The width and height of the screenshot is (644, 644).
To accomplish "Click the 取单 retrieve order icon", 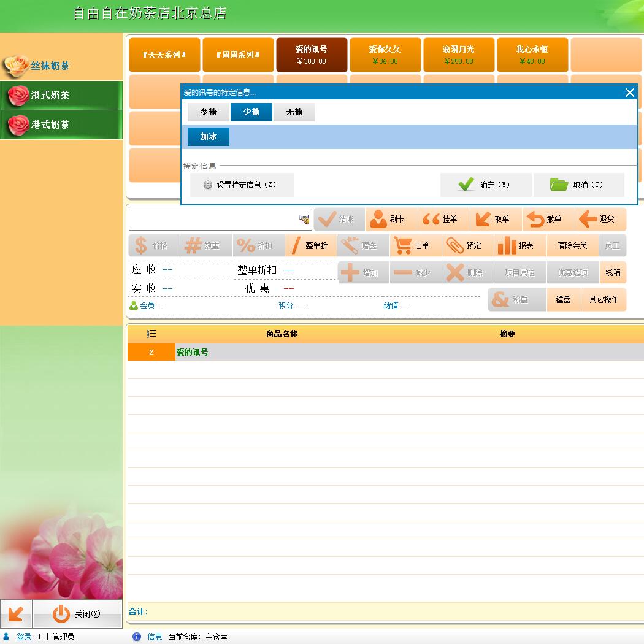I will pos(484,220).
